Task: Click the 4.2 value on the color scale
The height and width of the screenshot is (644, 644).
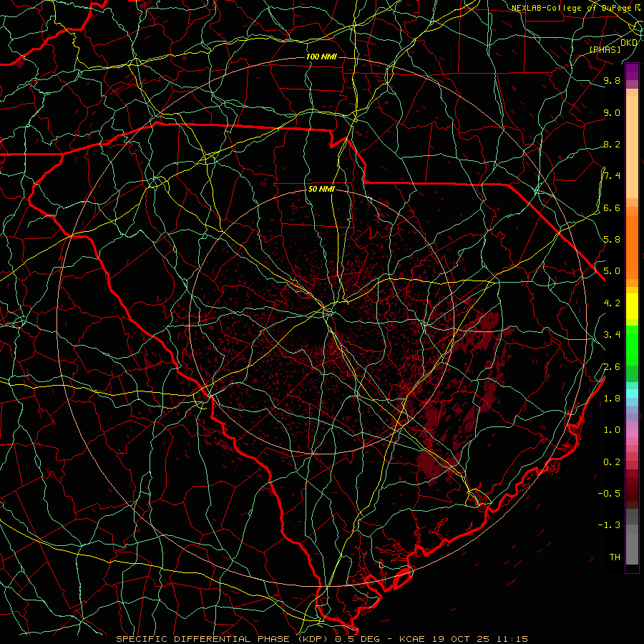Action: coord(612,303)
